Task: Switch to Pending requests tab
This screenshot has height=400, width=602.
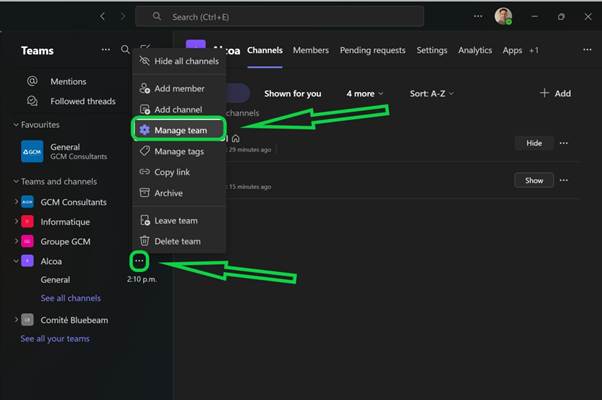Action: [x=372, y=50]
